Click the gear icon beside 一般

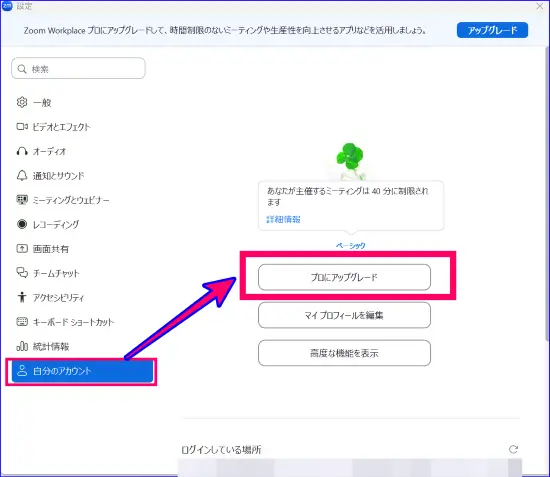coord(22,102)
